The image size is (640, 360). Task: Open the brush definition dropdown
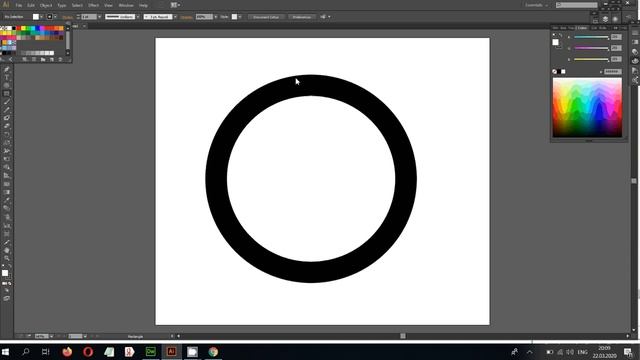(175, 17)
